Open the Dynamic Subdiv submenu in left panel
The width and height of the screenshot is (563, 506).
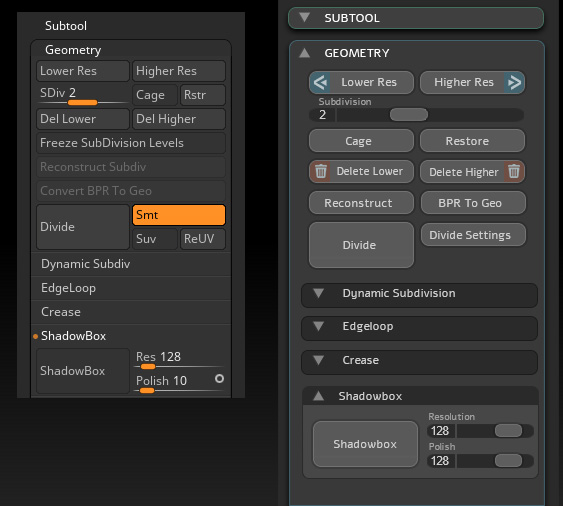pos(131,264)
